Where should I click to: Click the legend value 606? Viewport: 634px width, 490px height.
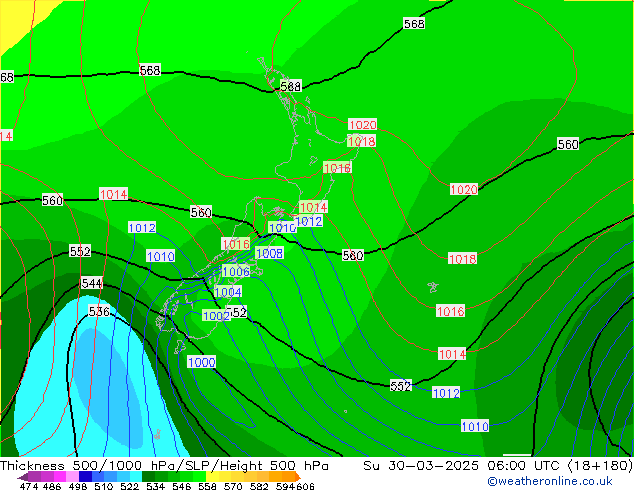point(304,486)
